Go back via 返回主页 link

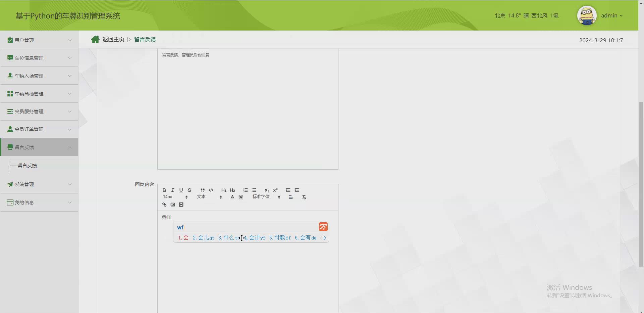[x=113, y=39]
